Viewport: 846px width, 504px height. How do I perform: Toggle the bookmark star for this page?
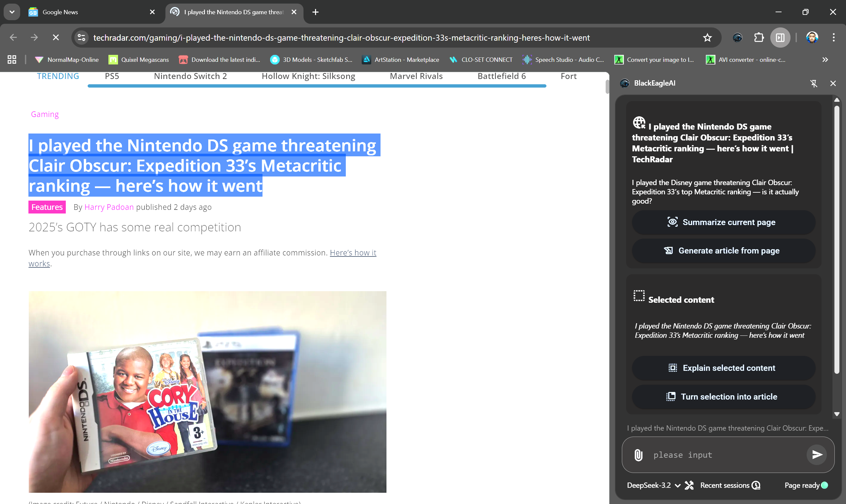coord(707,37)
